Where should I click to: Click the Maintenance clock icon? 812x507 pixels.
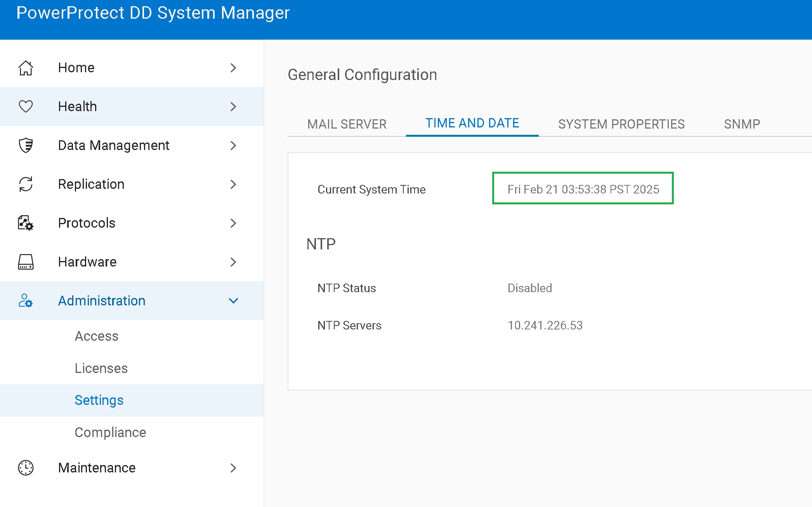(25, 468)
